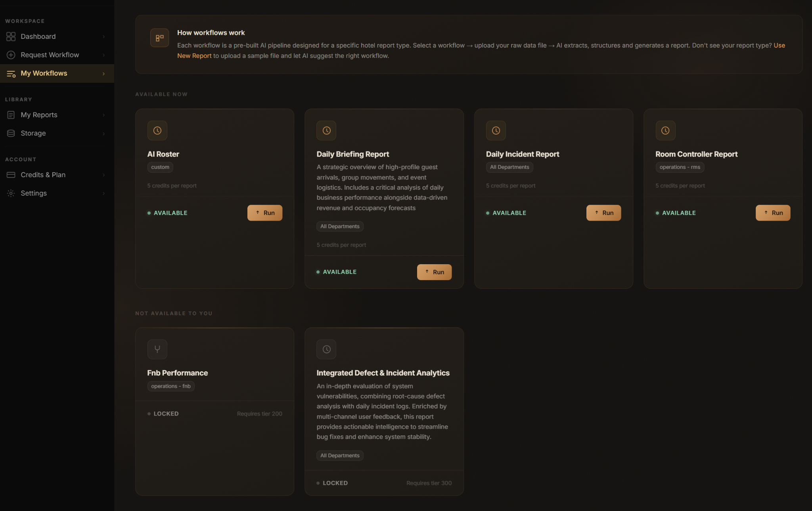Click the clock icon on the AI Roster card
Image resolution: width=812 pixels, height=511 pixels.
157,130
